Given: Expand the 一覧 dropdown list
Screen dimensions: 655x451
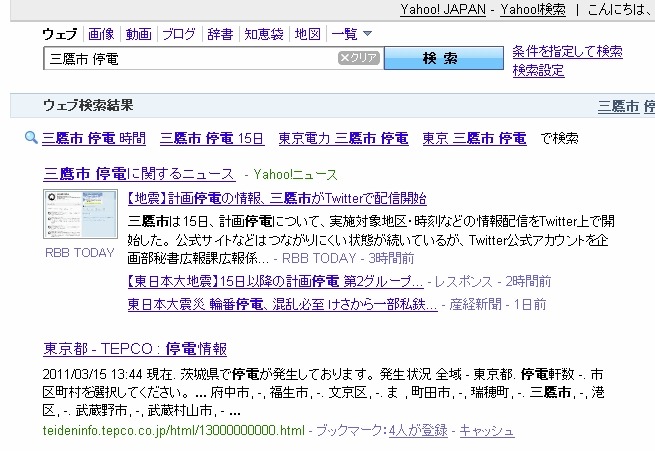Looking at the screenshot, I should [x=351, y=34].
